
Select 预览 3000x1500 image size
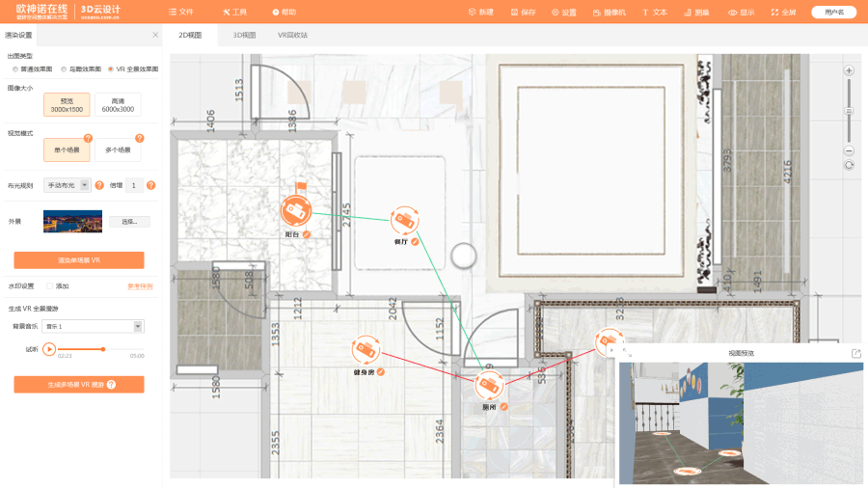[67, 105]
